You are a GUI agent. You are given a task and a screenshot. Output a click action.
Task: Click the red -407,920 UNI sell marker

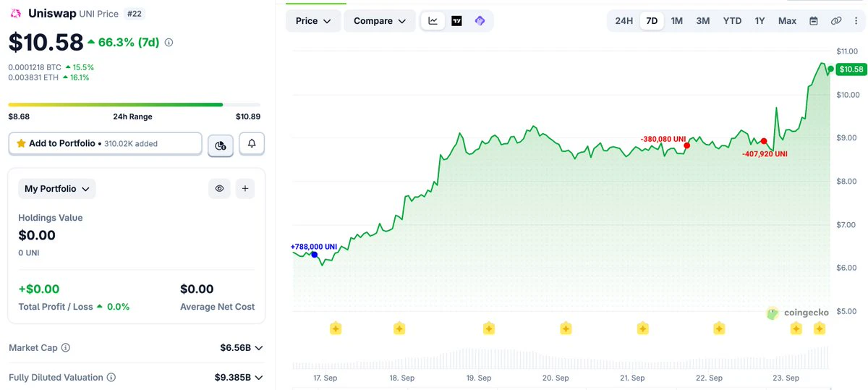pos(764,141)
